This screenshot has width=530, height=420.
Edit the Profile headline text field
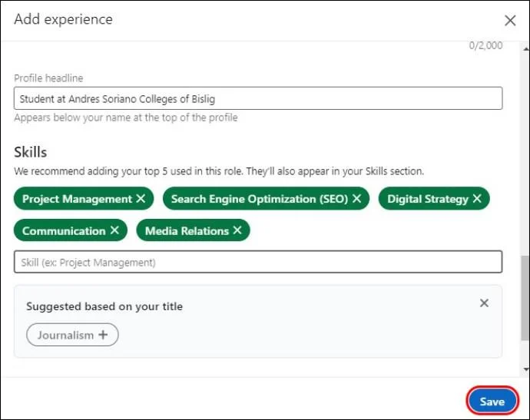coord(258,98)
